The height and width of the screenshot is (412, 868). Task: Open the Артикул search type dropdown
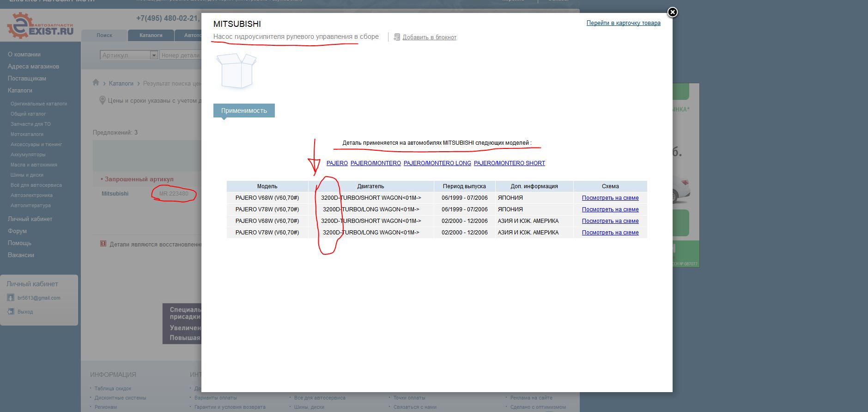tap(154, 55)
